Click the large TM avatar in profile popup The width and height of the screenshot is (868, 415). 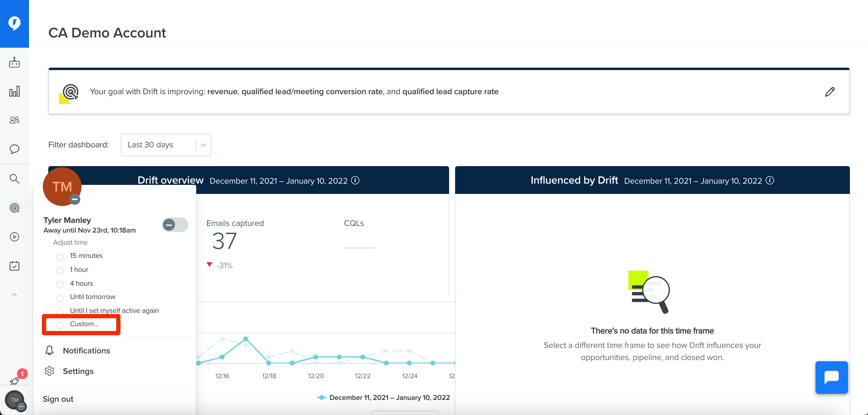[62, 186]
